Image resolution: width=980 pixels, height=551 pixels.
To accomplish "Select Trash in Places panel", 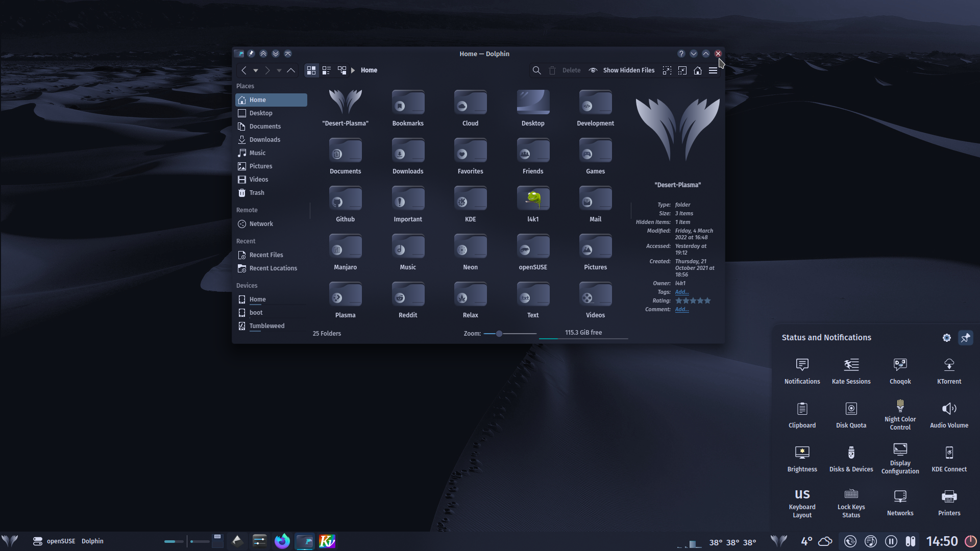I will click(271, 193).
